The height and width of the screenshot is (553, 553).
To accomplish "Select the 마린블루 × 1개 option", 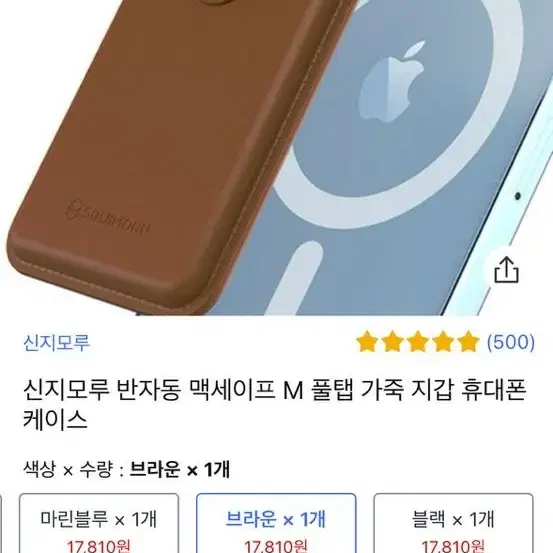I will click(x=99, y=523).
